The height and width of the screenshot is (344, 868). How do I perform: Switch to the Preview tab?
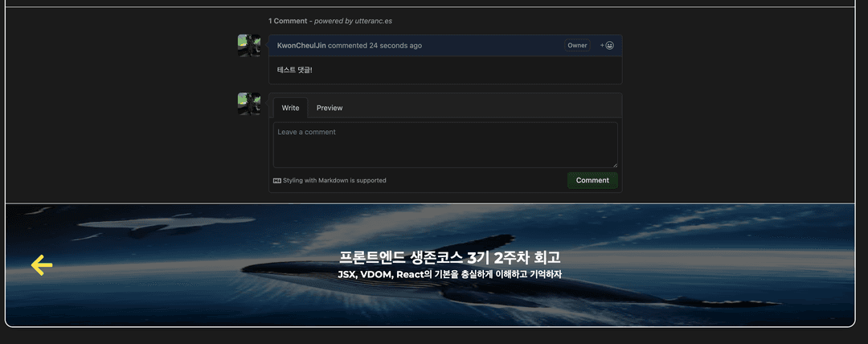point(330,108)
